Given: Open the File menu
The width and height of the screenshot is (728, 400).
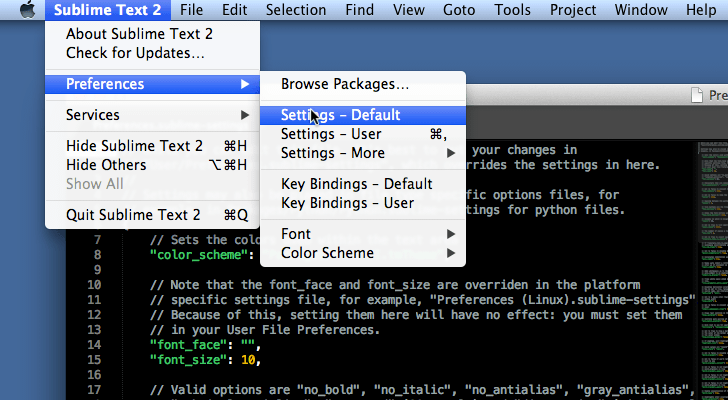Looking at the screenshot, I should click(191, 10).
